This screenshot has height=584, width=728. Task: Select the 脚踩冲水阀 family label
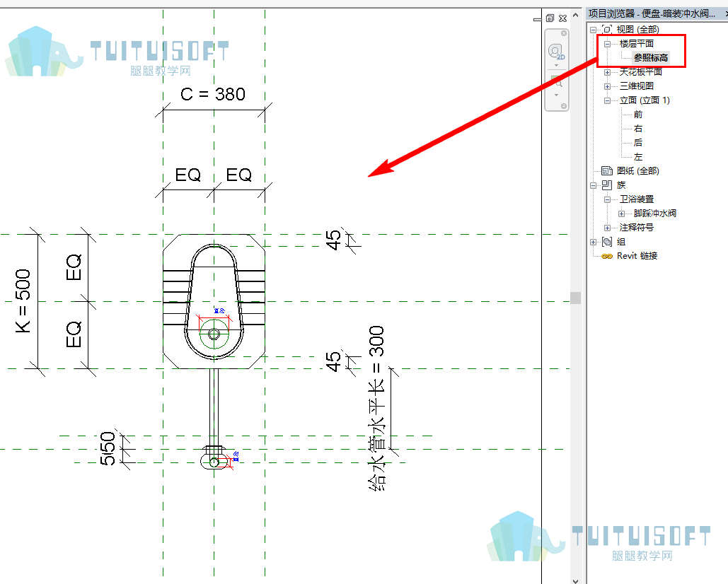(x=654, y=214)
